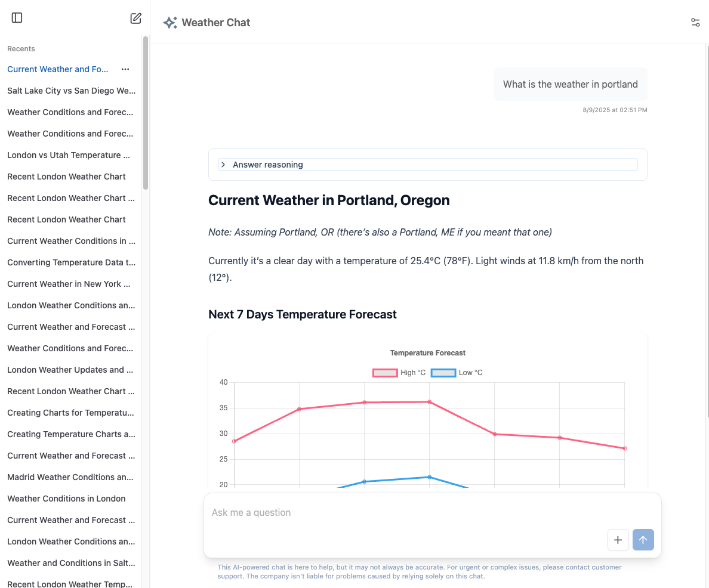Image resolution: width=709 pixels, height=588 pixels.
Task: Start a new chat with the compose icon
Action: pyautogui.click(x=135, y=18)
